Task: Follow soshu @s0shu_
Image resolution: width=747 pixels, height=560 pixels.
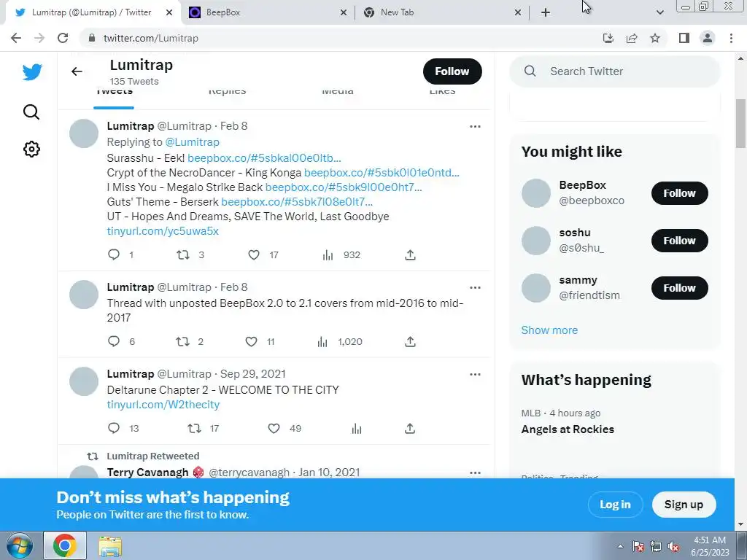Action: pos(679,241)
